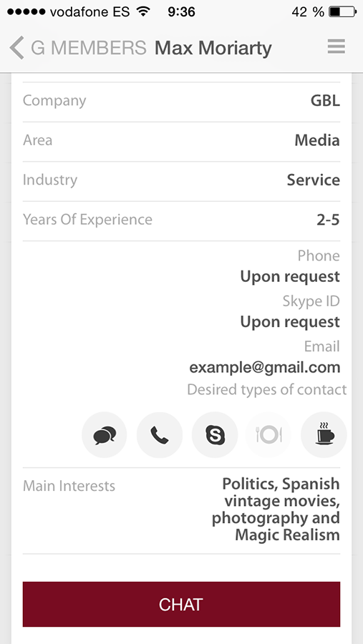
Task: Tap the Phone Upon request value
Action: 290,277
